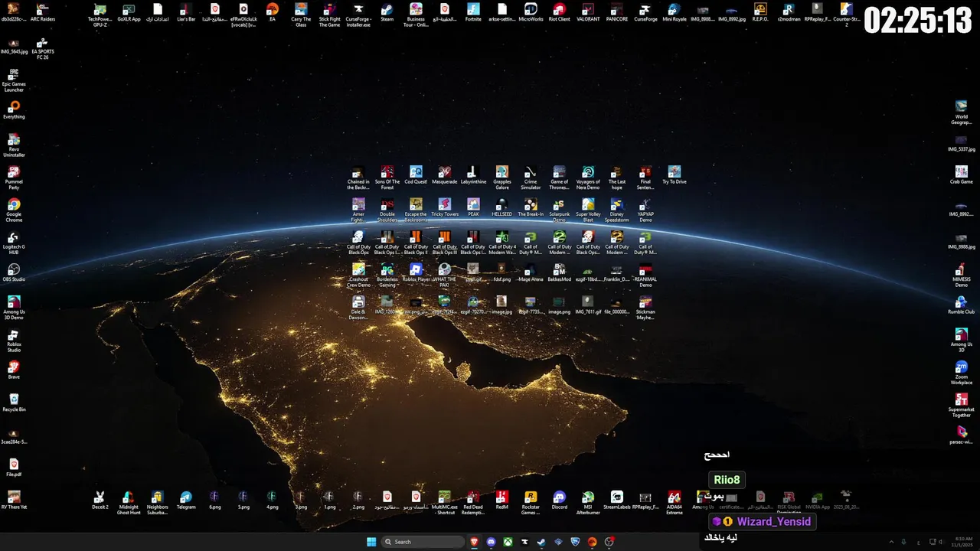Open the Epic Games Launcher icon

coord(14,81)
